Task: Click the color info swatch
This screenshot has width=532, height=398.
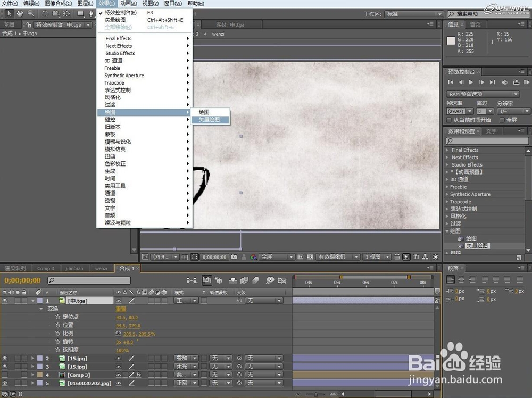Action: 451,41
